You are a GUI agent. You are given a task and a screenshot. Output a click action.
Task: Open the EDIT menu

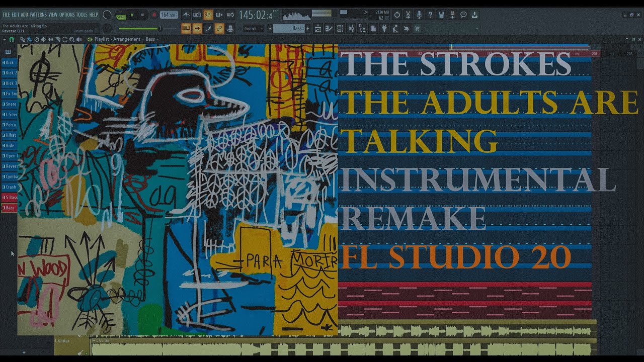pos(16,15)
